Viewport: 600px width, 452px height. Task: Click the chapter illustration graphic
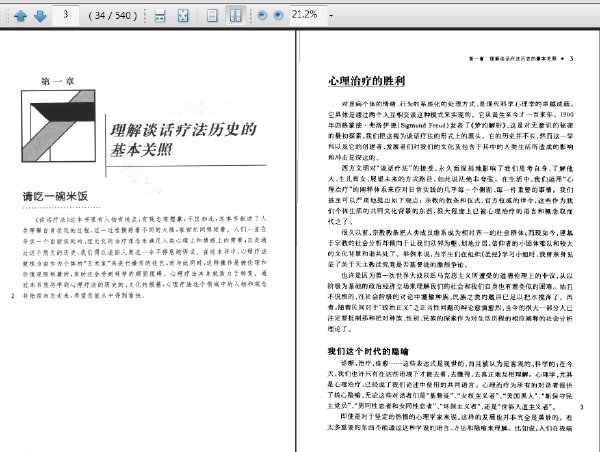coord(58,126)
